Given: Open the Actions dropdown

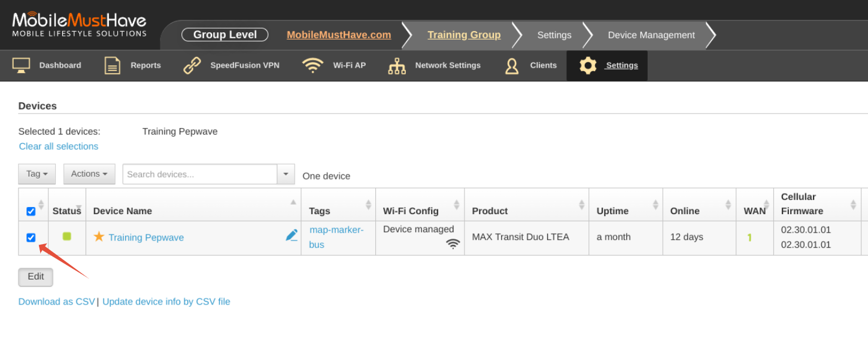Looking at the screenshot, I should (x=89, y=174).
